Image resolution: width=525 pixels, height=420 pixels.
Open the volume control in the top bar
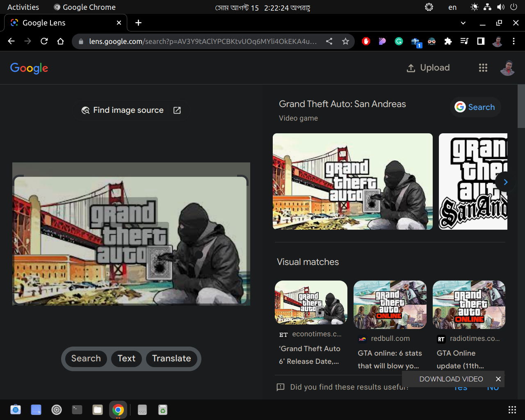click(x=501, y=7)
